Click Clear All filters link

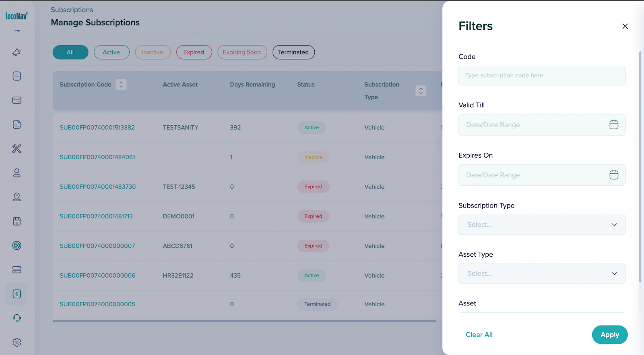[x=479, y=334]
